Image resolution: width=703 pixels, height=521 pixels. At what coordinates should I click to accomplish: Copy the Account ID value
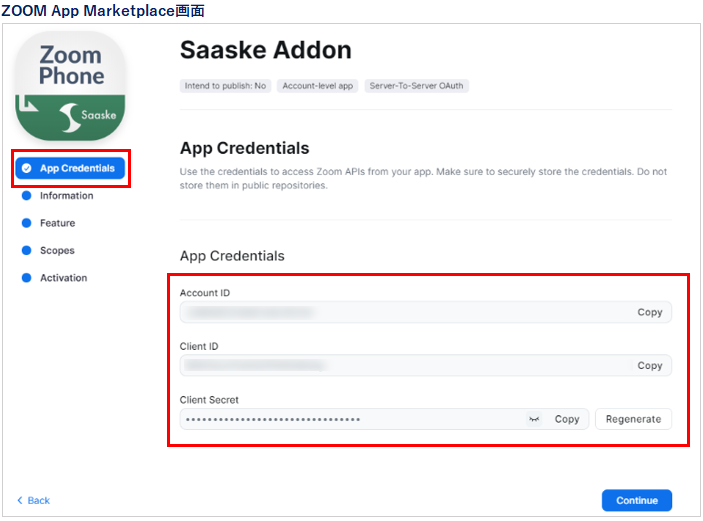tap(650, 312)
